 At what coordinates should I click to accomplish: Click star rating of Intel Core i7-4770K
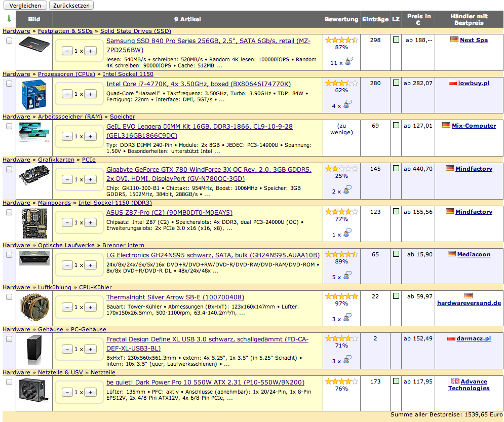[341, 83]
